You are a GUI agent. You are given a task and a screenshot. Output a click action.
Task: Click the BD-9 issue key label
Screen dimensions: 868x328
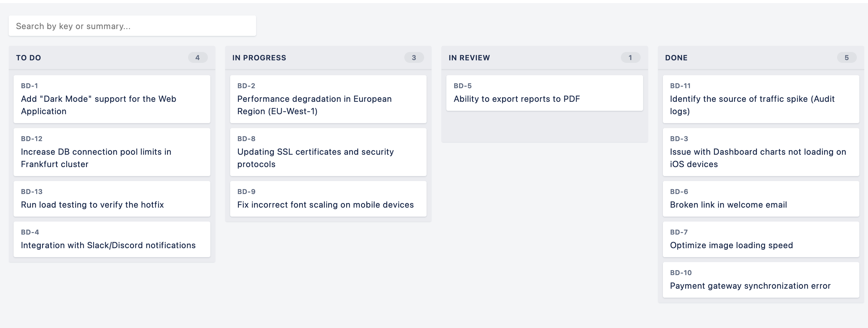246,192
